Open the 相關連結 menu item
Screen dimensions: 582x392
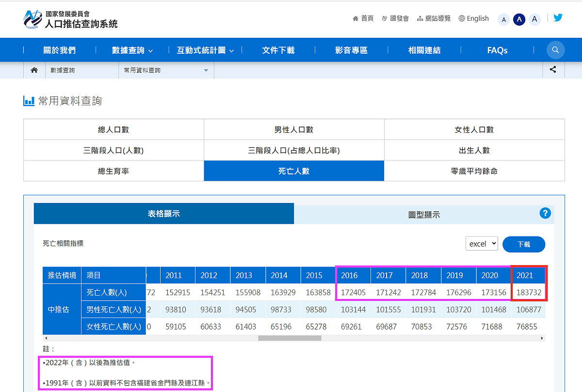click(424, 50)
